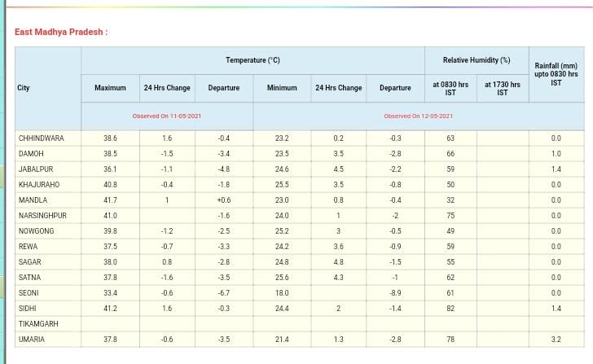The image size is (593, 364).
Task: Select the 'at 0830 hrs IST' header
Action: [450, 88]
